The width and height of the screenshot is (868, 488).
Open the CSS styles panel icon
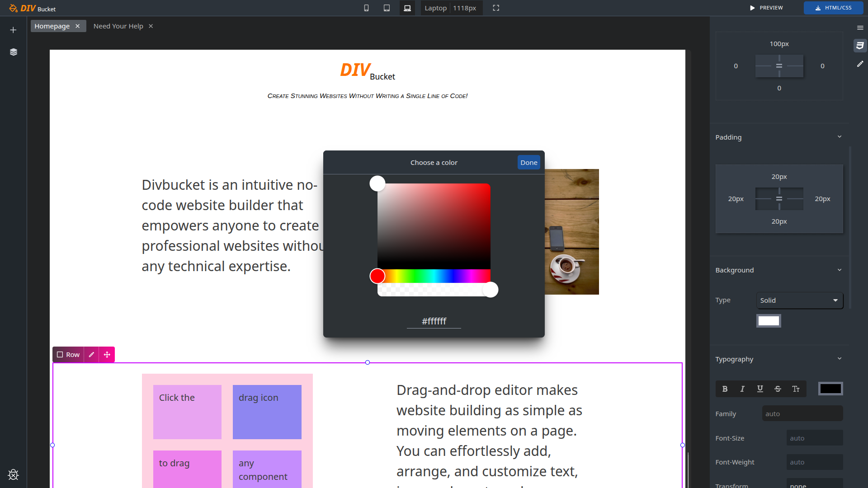[x=860, y=45]
